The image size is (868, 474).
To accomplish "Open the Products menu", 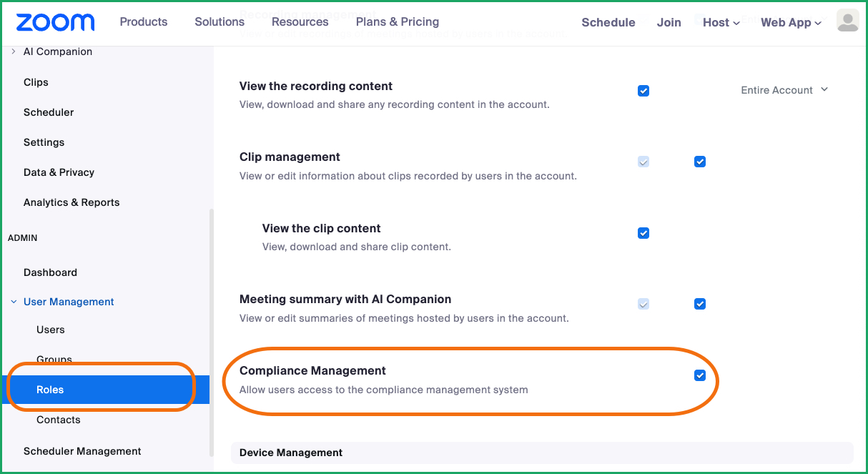I will point(144,21).
